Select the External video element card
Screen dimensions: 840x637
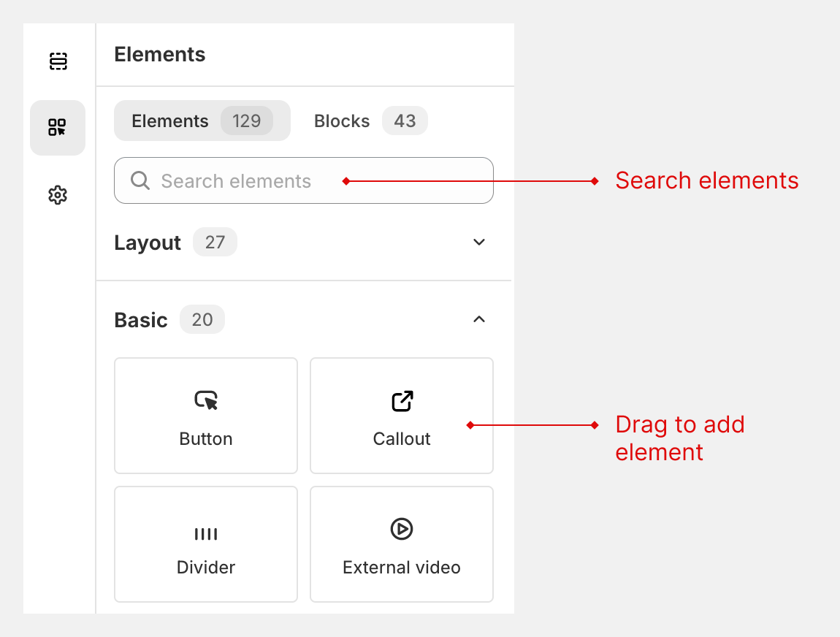point(401,544)
